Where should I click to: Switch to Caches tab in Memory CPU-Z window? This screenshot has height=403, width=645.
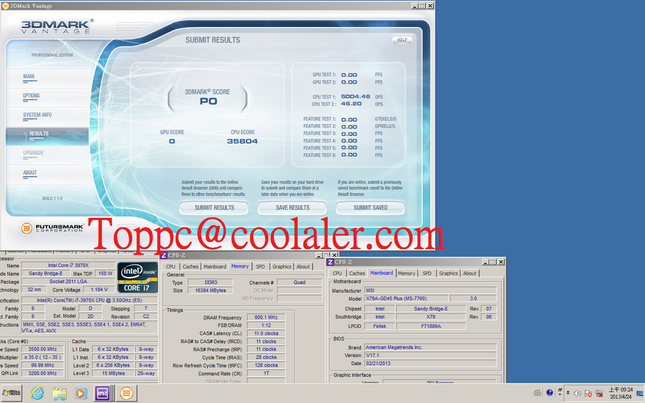click(190, 266)
